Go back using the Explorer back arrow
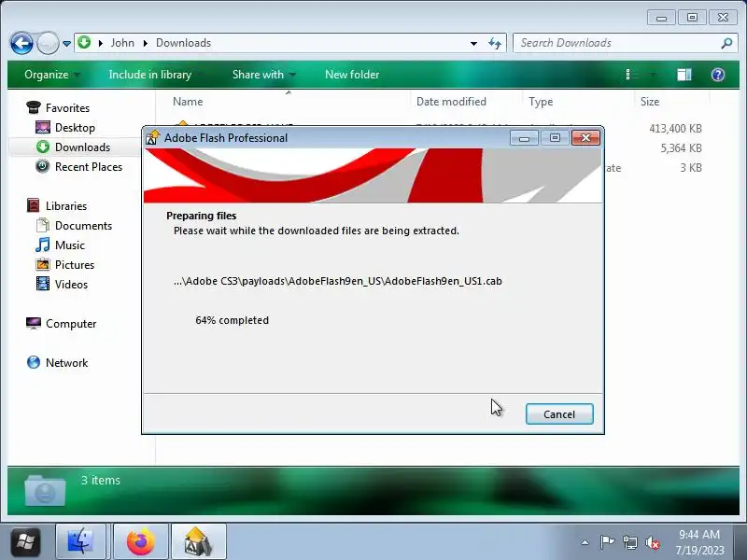This screenshot has width=747, height=560. 21,43
